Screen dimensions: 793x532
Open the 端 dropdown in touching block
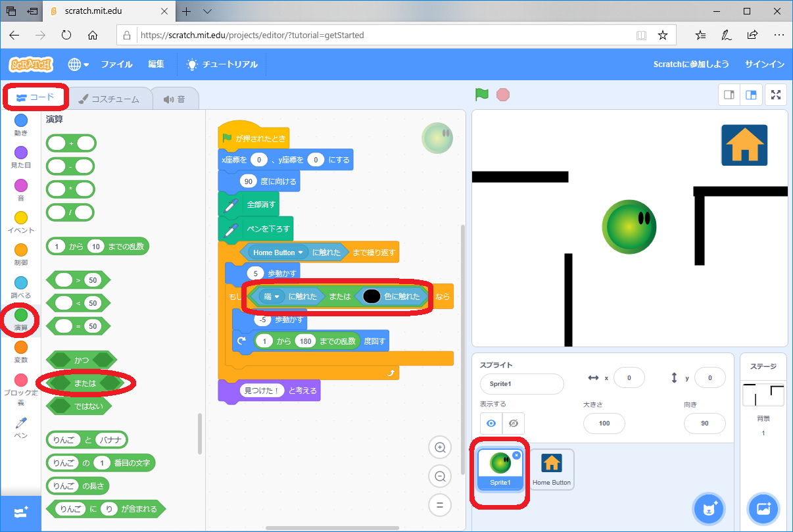[272, 297]
